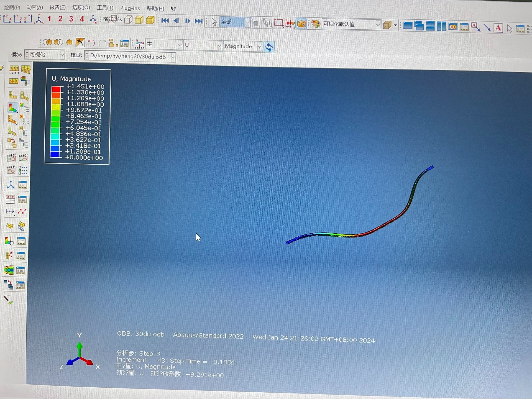Click the create arrow annotation icon

(487, 27)
